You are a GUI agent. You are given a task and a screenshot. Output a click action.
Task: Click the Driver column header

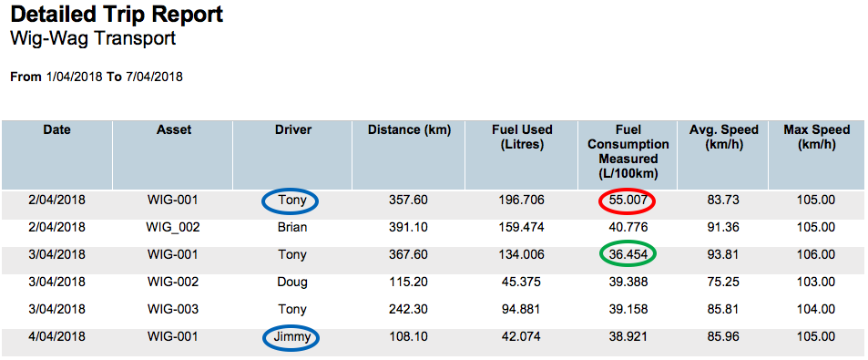tap(293, 130)
